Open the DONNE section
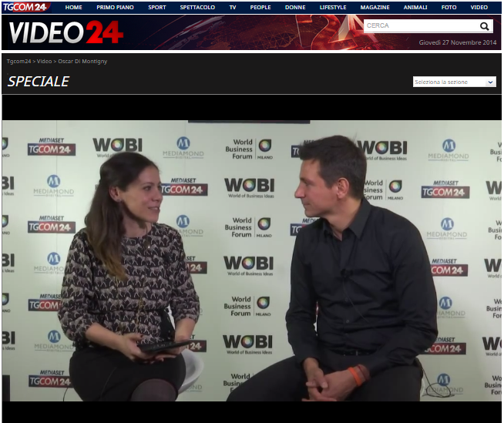This screenshot has width=504, height=423. (x=295, y=7)
